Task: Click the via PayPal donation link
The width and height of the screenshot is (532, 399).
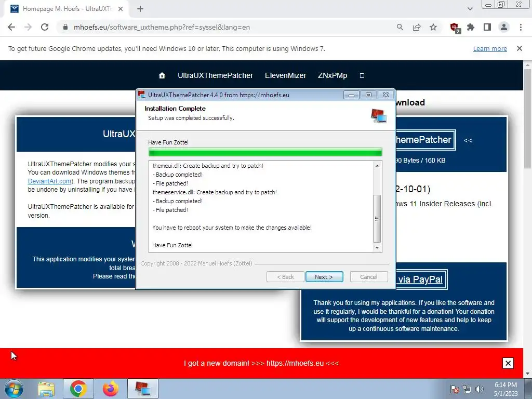Action: [421, 280]
